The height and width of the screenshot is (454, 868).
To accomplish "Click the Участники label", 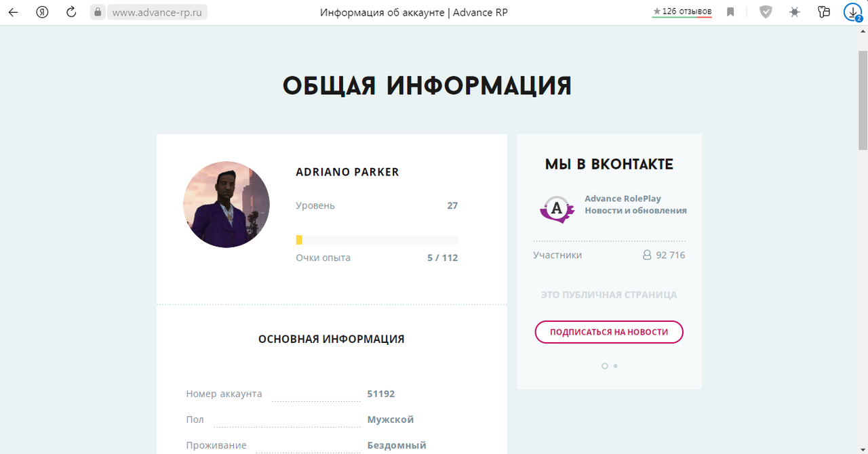I will point(557,255).
